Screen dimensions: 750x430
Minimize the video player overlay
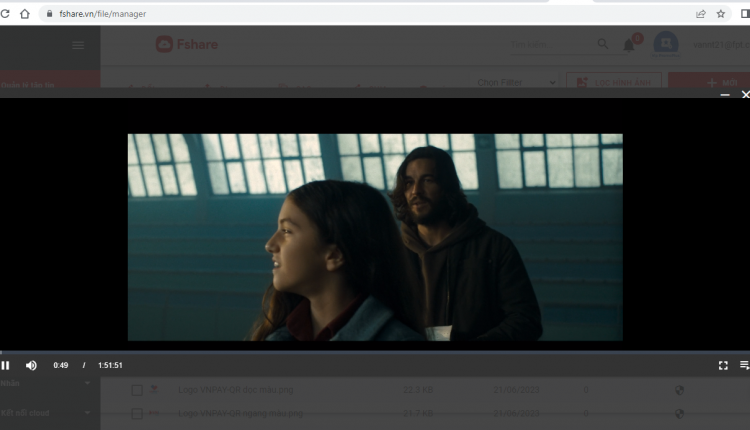coord(725,95)
